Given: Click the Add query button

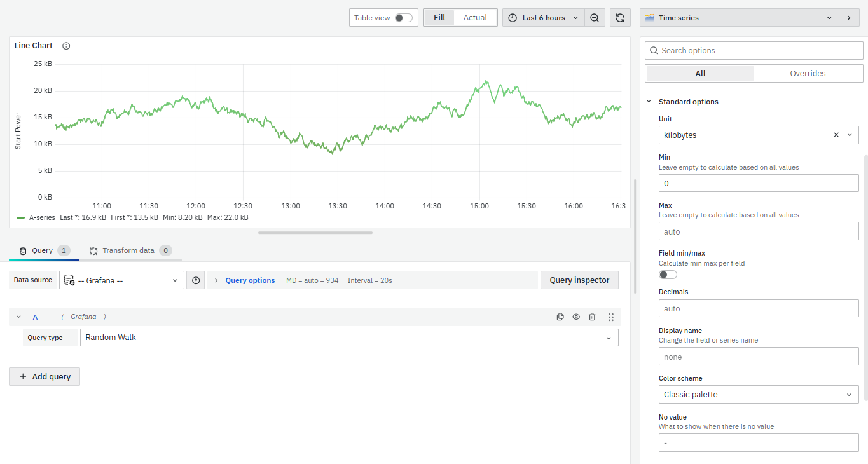Looking at the screenshot, I should pos(45,376).
